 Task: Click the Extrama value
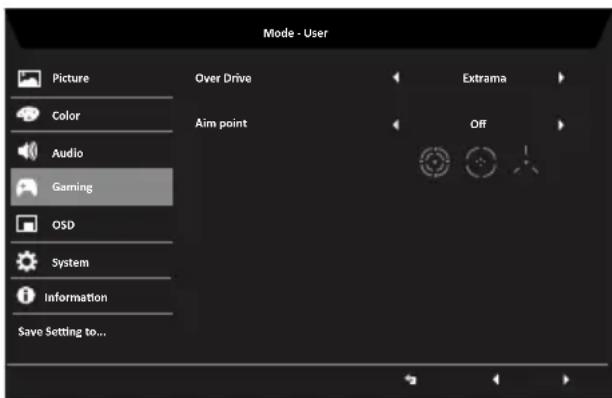[x=484, y=78]
